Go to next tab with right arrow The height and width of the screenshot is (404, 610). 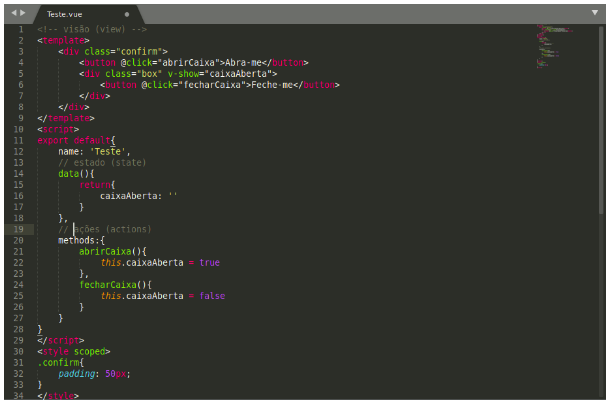tap(23, 13)
